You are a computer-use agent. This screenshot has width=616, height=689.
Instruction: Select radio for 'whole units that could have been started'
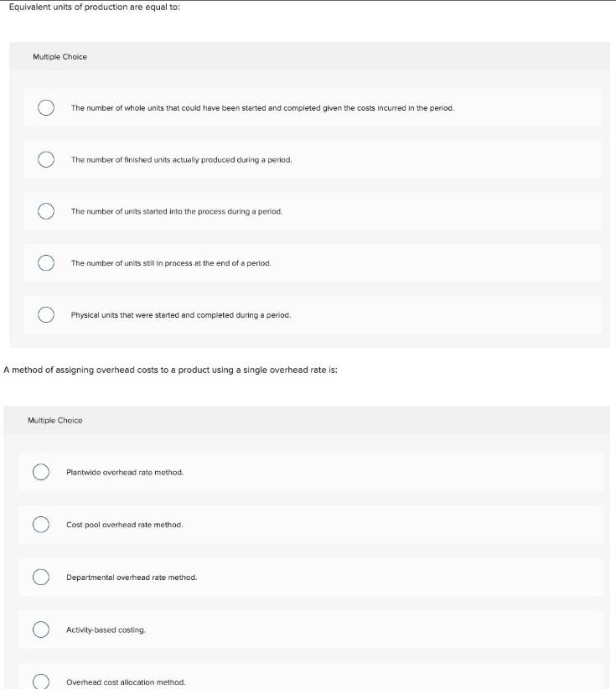click(x=47, y=107)
